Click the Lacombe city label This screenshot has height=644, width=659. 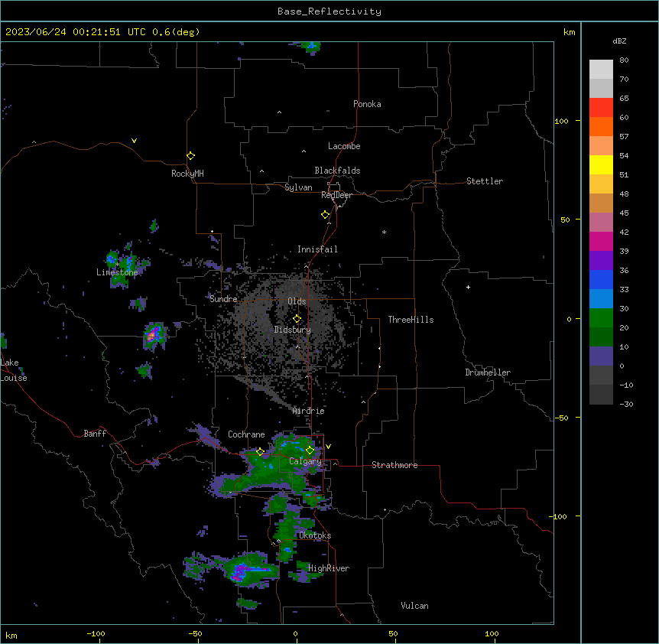[344, 146]
